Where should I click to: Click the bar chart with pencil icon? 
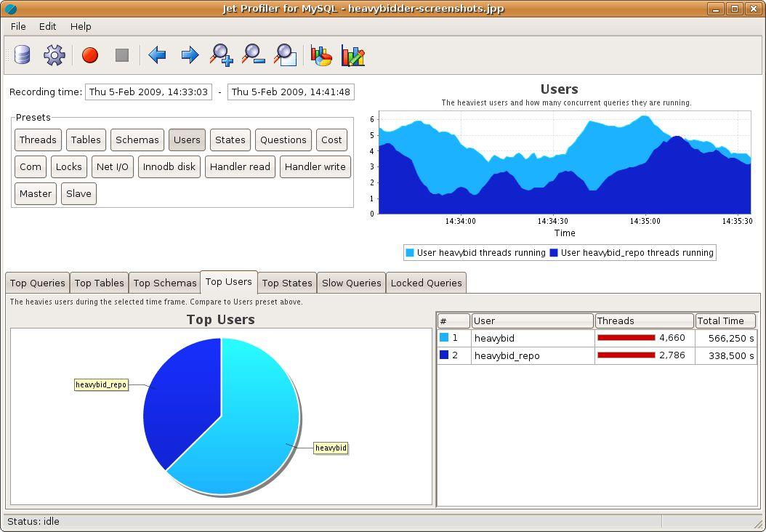pos(353,55)
